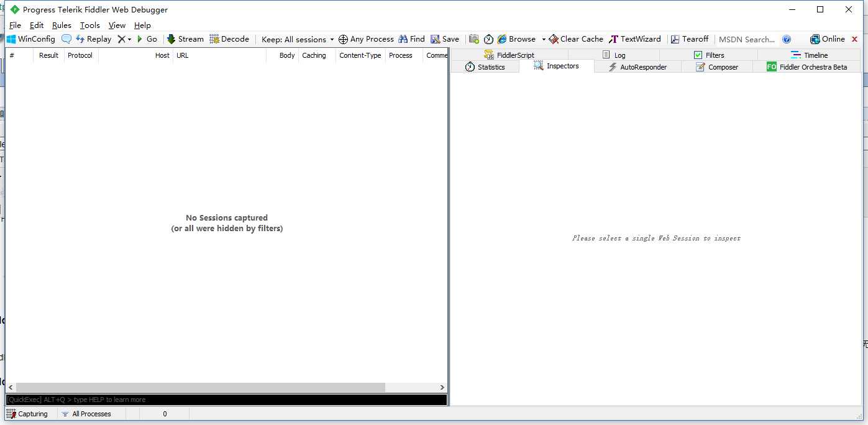868x425 pixels.
Task: Sort by the Content-Type column header
Action: click(360, 55)
